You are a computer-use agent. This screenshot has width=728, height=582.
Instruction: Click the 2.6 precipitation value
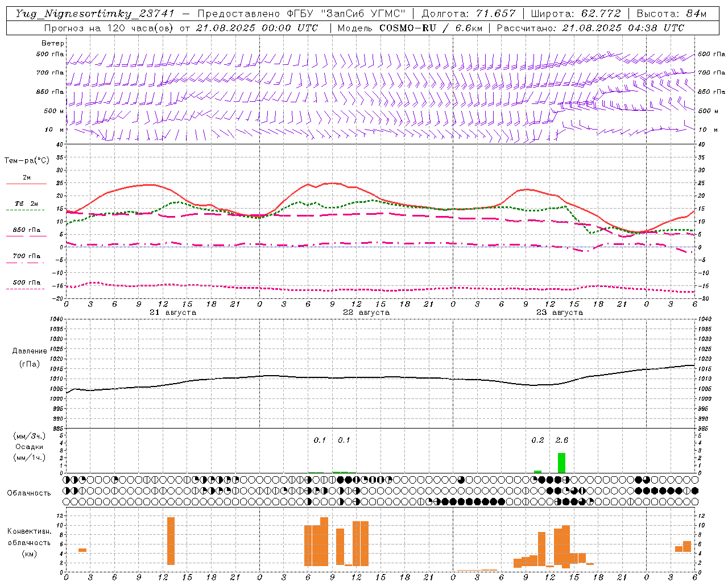point(562,440)
